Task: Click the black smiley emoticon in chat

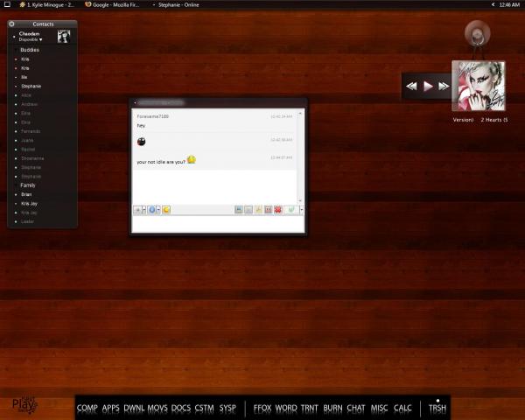Action: (141, 142)
